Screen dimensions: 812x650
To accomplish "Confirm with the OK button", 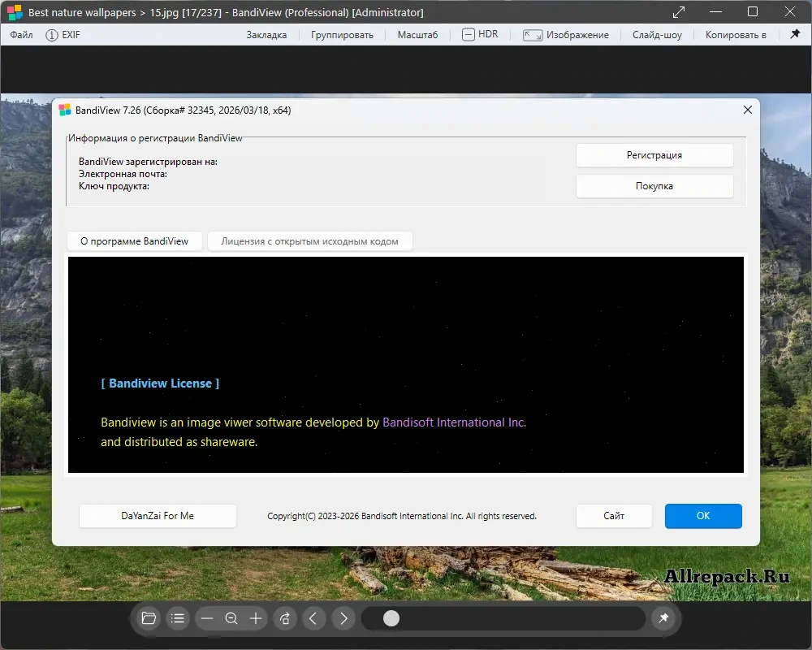I will coord(702,516).
